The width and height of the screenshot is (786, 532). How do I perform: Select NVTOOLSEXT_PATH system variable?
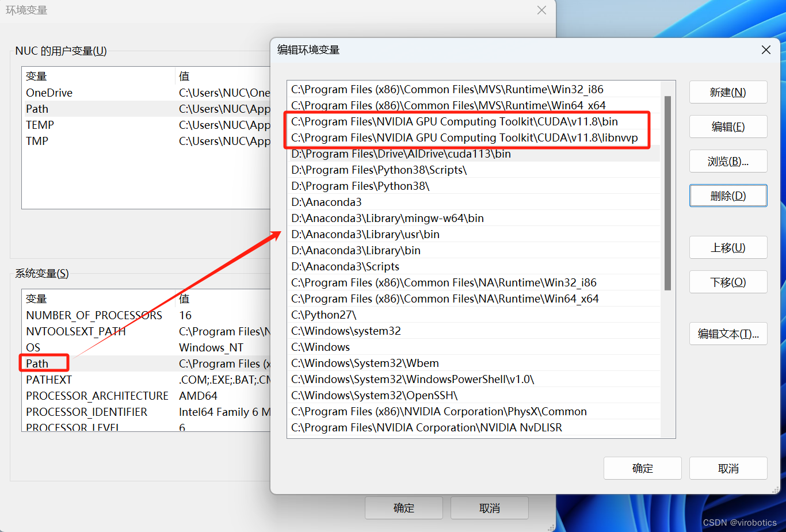[146, 331]
